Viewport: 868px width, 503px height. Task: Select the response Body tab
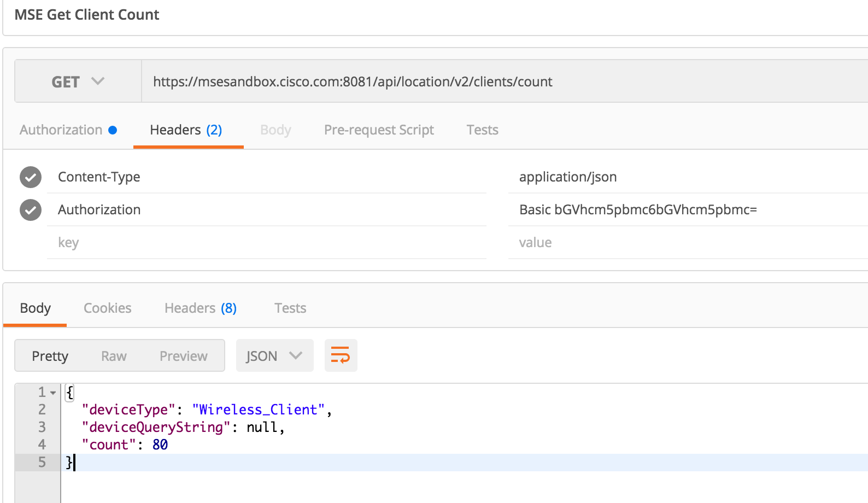coord(35,308)
